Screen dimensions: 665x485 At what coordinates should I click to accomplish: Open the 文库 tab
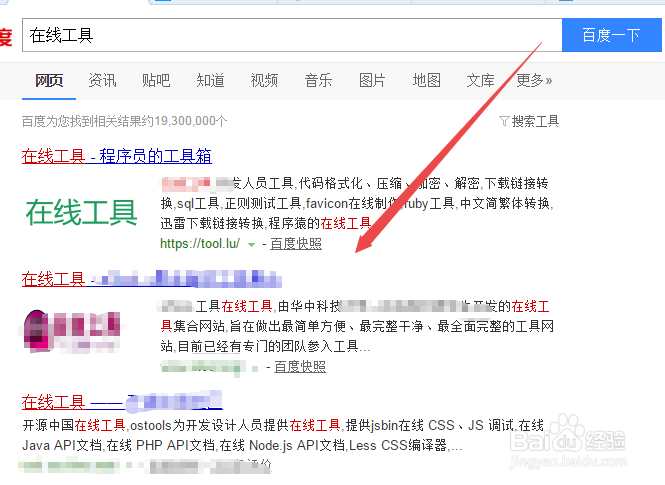(x=481, y=80)
